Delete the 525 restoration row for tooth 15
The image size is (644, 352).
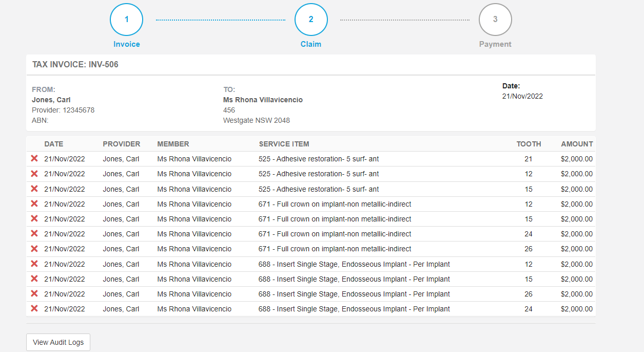pyautogui.click(x=34, y=189)
